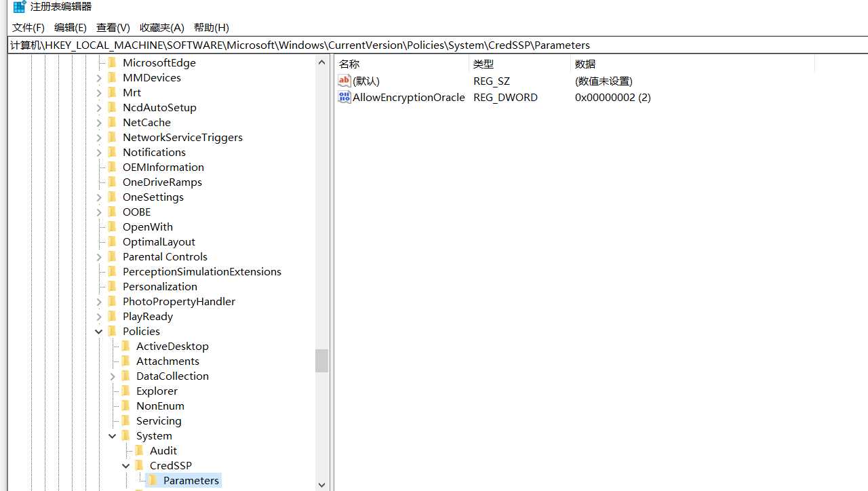Screen dimensions: 868x491
Task: Click the Registry Editor app icon in title bar
Action: tap(19, 7)
